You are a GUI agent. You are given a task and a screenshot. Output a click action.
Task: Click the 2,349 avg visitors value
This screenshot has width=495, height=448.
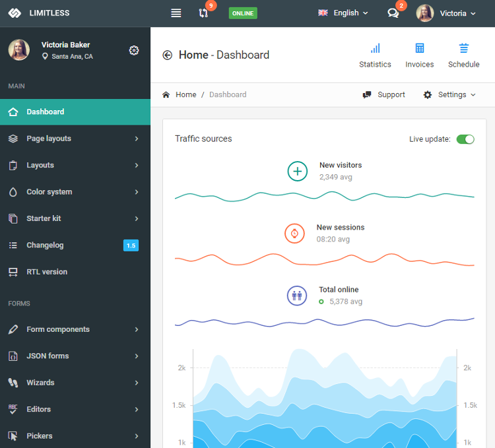pyautogui.click(x=335, y=177)
